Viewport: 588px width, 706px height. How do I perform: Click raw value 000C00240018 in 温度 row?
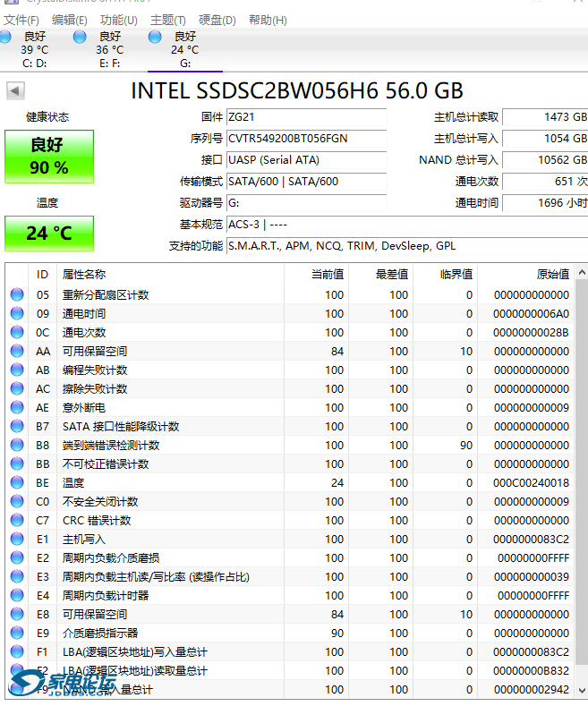(531, 482)
